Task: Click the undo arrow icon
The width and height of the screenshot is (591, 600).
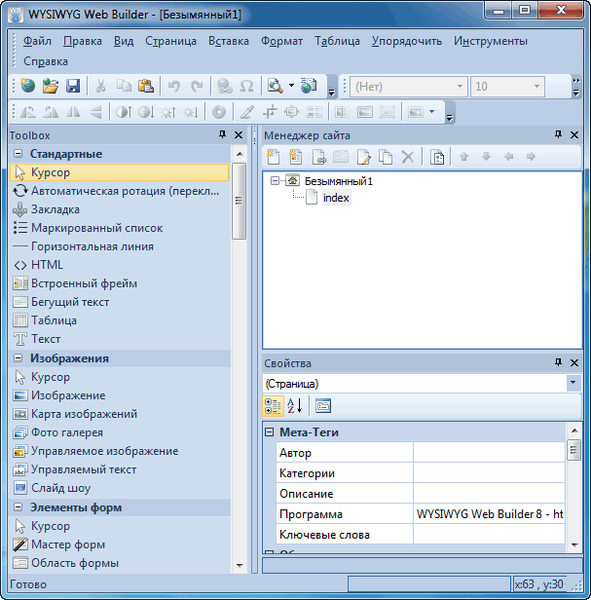Action: click(174, 86)
